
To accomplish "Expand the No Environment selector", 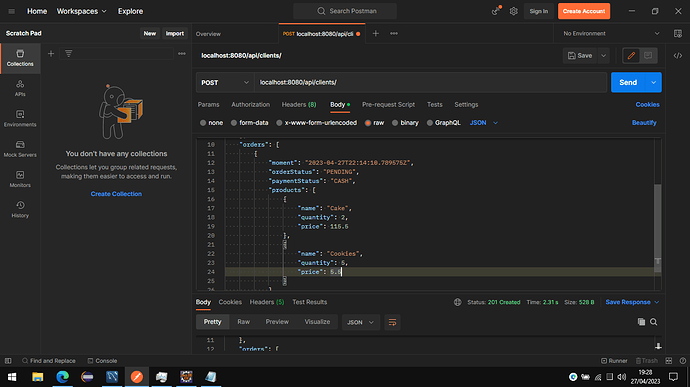I will coord(611,33).
